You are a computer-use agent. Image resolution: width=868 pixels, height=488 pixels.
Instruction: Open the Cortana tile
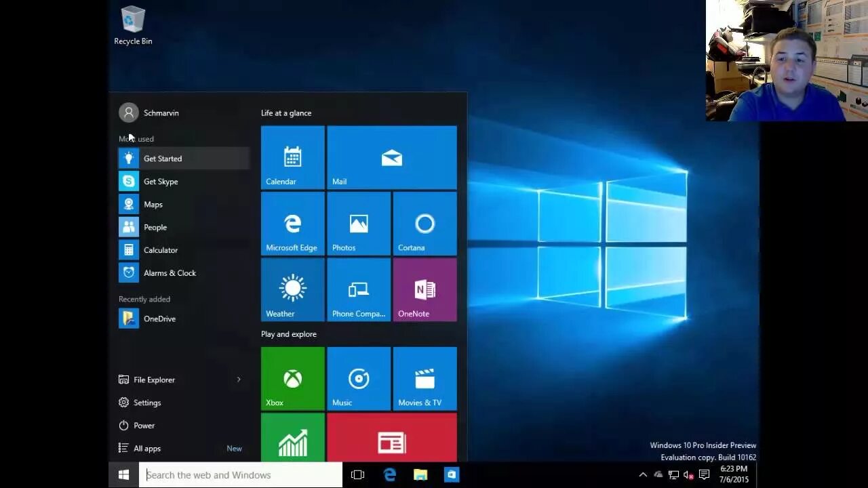click(425, 224)
